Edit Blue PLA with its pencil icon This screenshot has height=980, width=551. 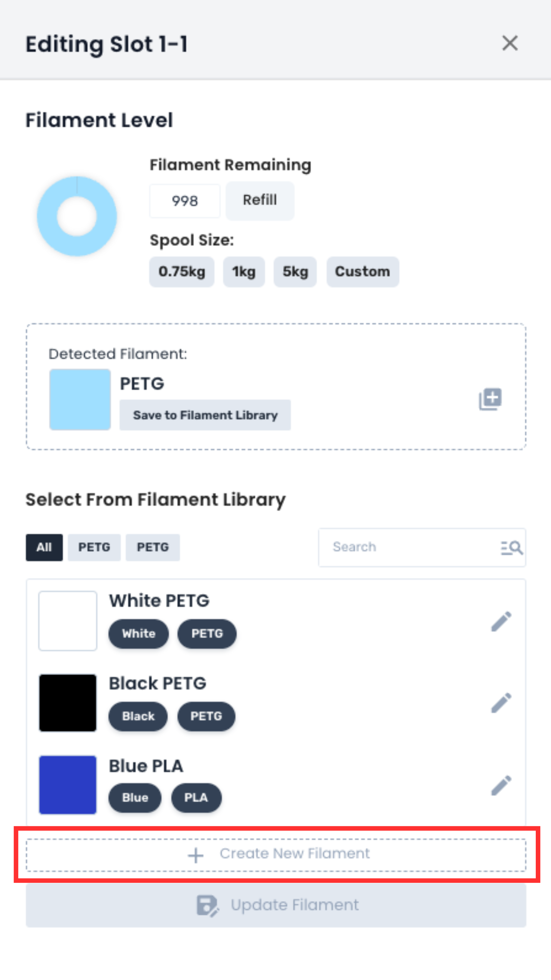(501, 786)
